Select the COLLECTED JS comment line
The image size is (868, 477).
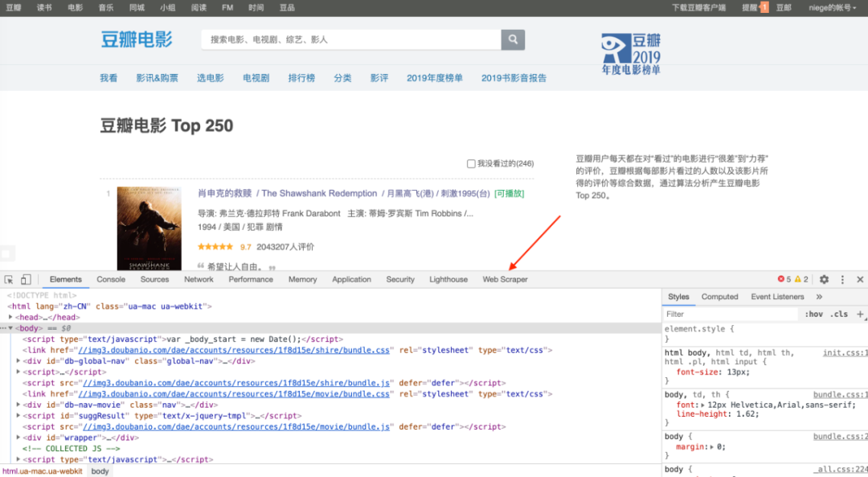[x=71, y=448]
